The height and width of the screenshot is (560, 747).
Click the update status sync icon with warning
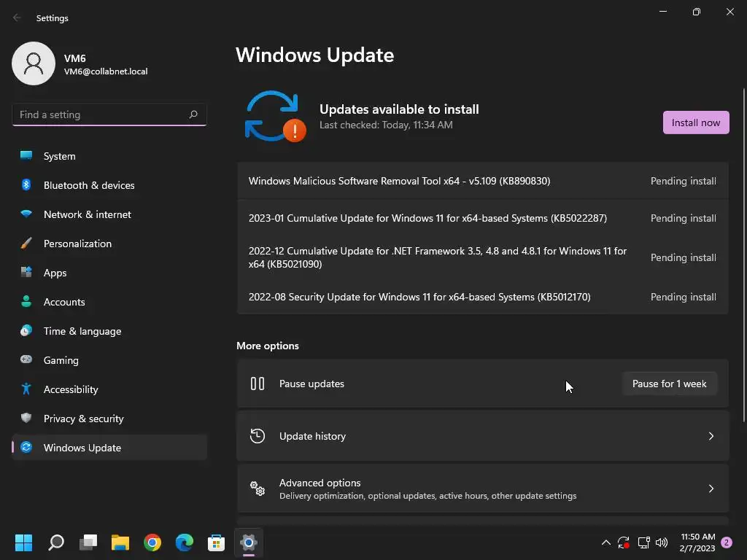[275, 117]
